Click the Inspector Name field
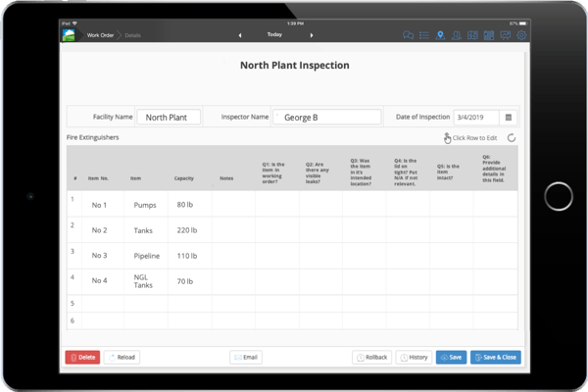Image resolution: width=588 pixels, height=392 pixels. click(326, 118)
